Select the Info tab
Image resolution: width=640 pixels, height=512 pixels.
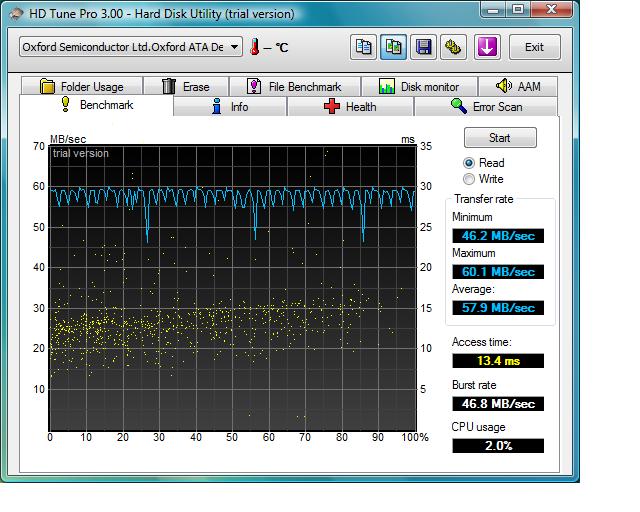point(230,107)
